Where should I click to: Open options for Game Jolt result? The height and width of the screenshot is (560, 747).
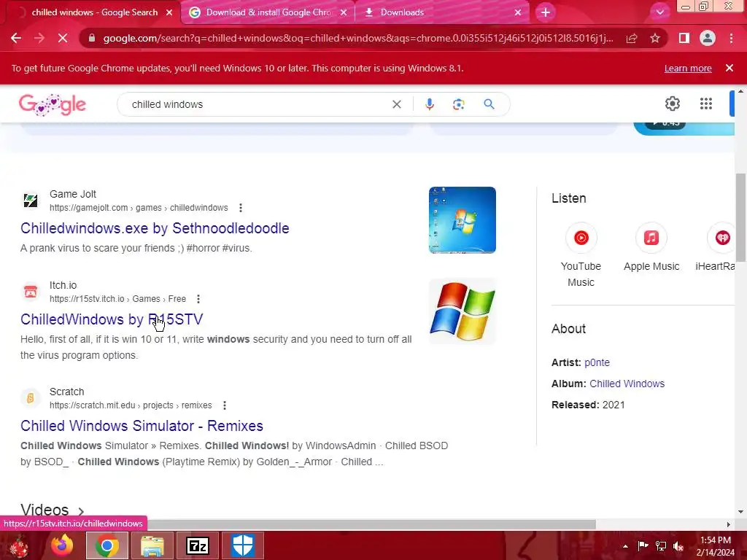click(x=241, y=208)
